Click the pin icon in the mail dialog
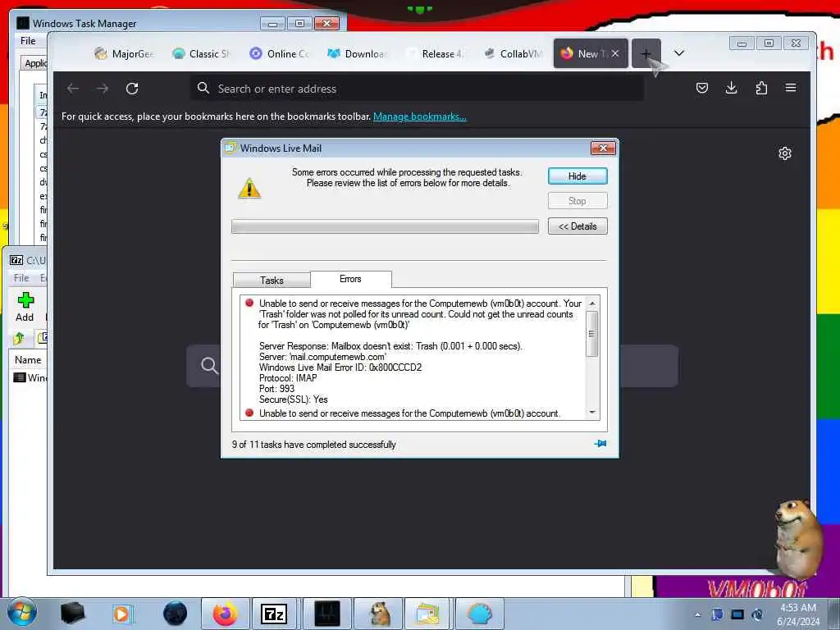Screen dimensions: 840x630 [x=600, y=444]
